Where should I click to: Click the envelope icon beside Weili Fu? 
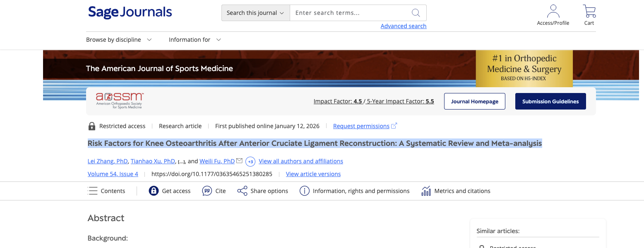239,161
